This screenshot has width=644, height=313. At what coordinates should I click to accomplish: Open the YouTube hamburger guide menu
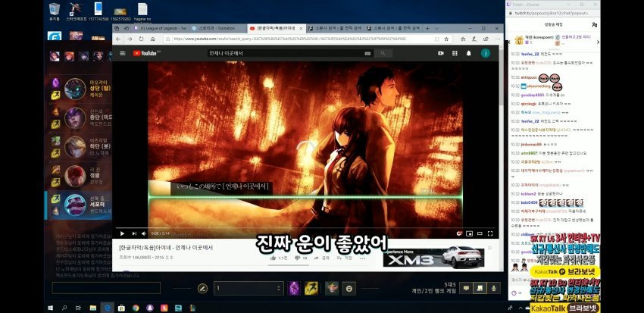(123, 53)
